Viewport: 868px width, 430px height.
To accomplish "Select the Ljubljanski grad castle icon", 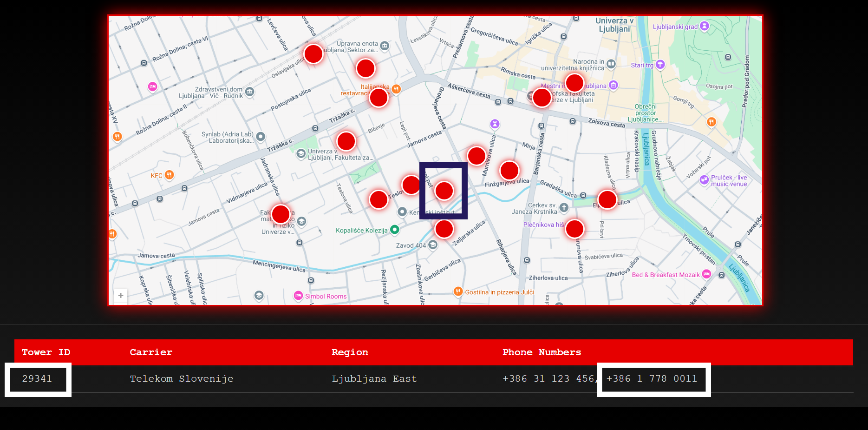I will 705,26.
